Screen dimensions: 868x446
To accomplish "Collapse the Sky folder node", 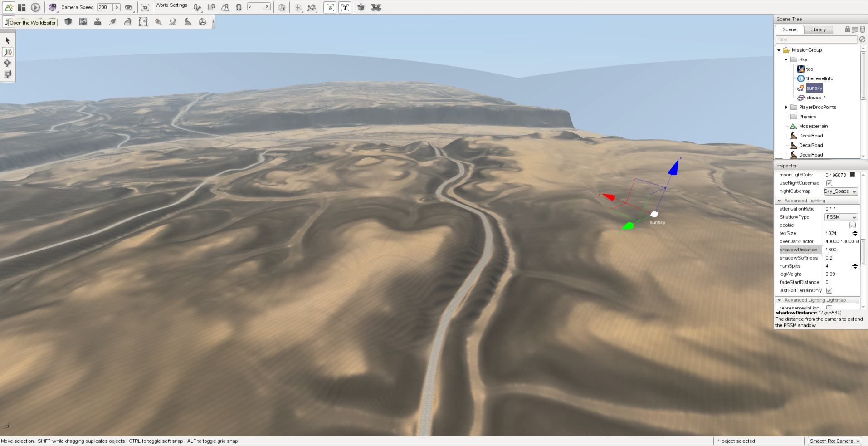I will 786,59.
